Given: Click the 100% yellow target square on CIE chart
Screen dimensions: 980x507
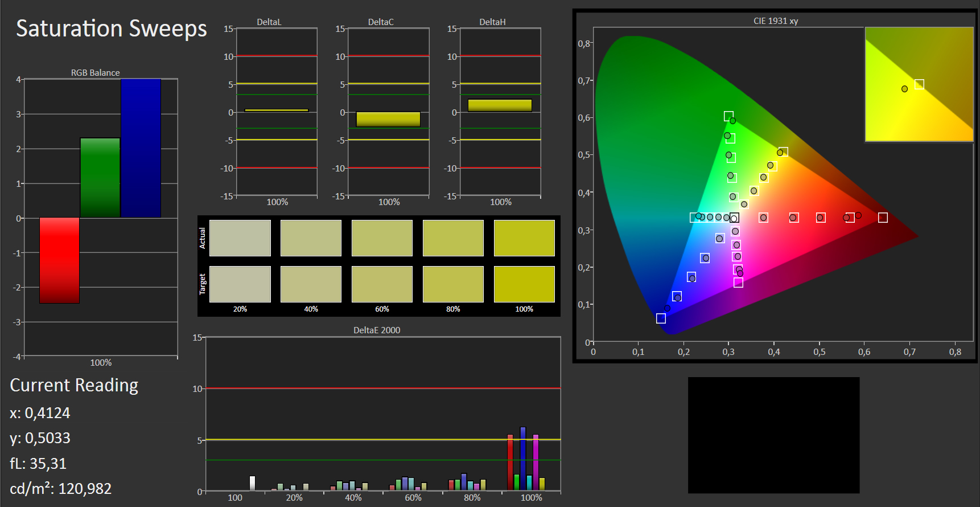Looking at the screenshot, I should click(x=783, y=152).
